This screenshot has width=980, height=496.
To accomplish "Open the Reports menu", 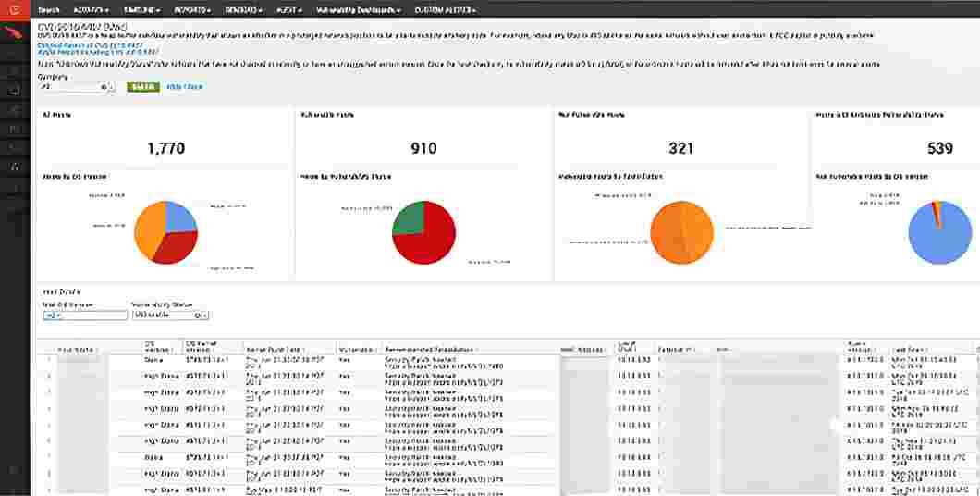I will (x=191, y=10).
